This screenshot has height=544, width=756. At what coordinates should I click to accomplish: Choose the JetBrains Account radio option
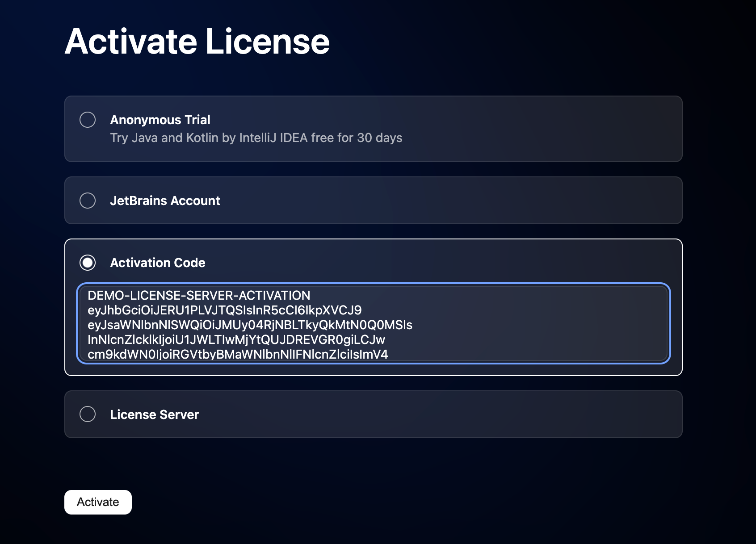tap(88, 201)
